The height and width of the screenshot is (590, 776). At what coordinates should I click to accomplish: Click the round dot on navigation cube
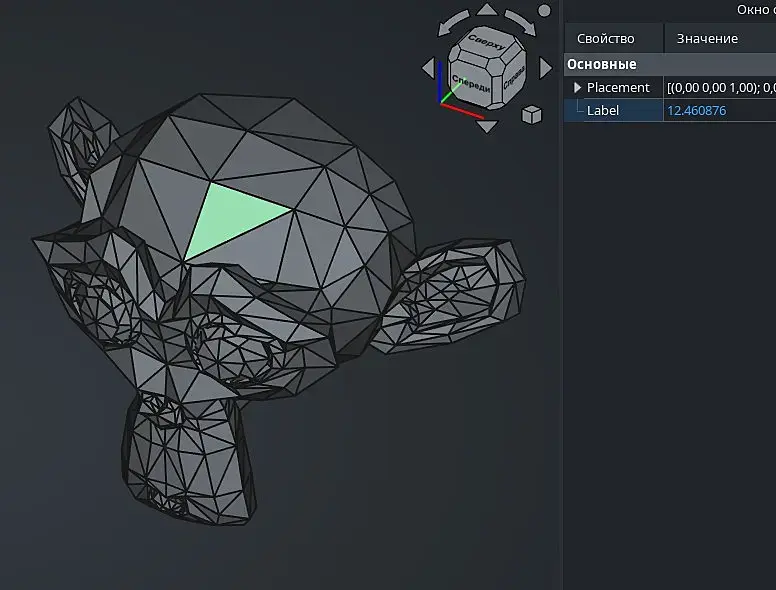(544, 10)
